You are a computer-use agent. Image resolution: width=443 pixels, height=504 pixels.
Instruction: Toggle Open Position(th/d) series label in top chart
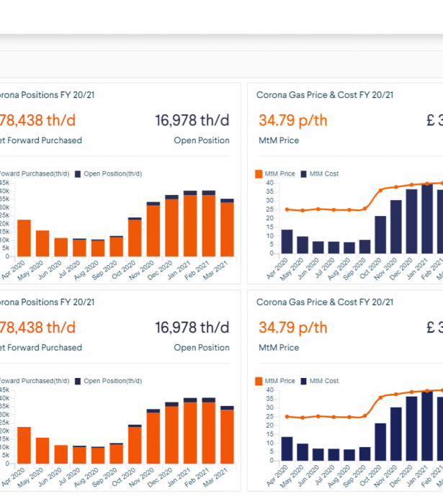(112, 174)
